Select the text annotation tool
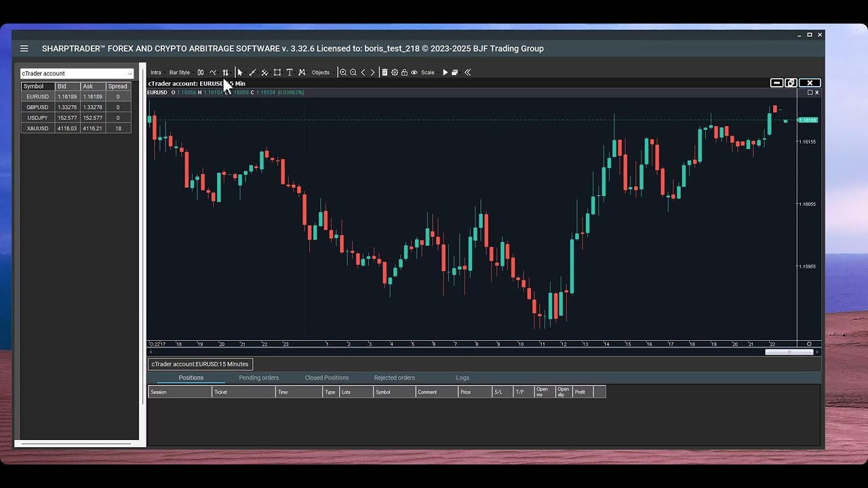This screenshot has height=488, width=868. (290, 73)
